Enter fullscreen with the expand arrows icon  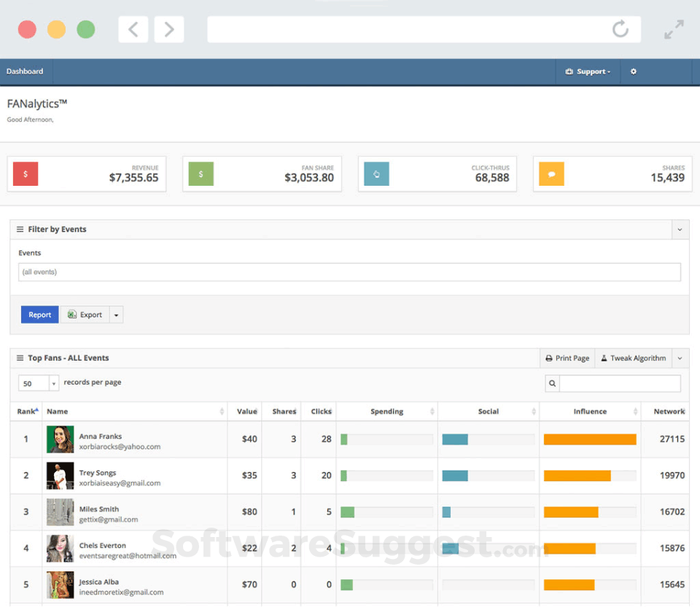pyautogui.click(x=674, y=29)
